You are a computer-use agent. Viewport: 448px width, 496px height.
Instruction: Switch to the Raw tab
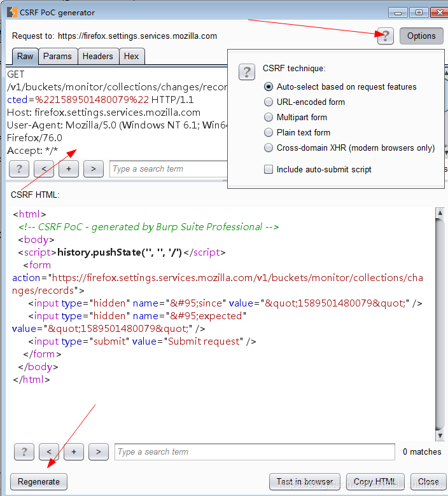[x=25, y=57]
